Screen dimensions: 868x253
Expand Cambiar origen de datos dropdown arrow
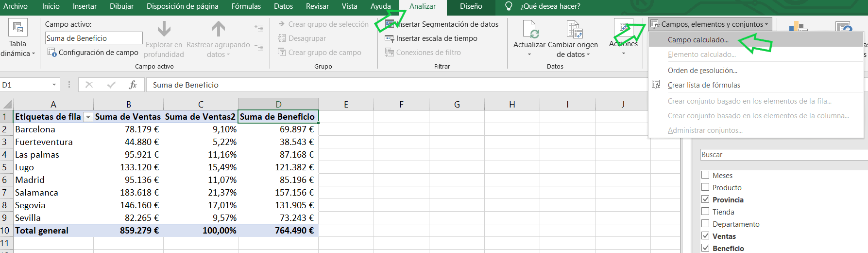(x=588, y=54)
